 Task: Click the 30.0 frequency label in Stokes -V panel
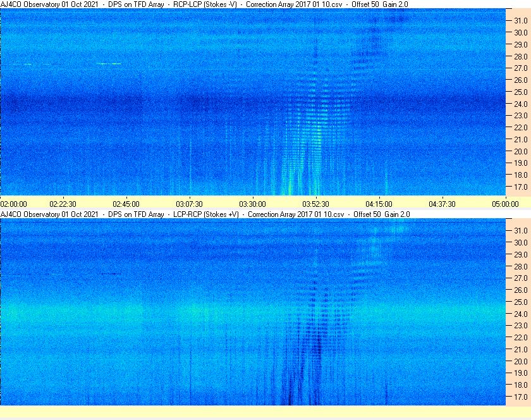click(x=521, y=32)
